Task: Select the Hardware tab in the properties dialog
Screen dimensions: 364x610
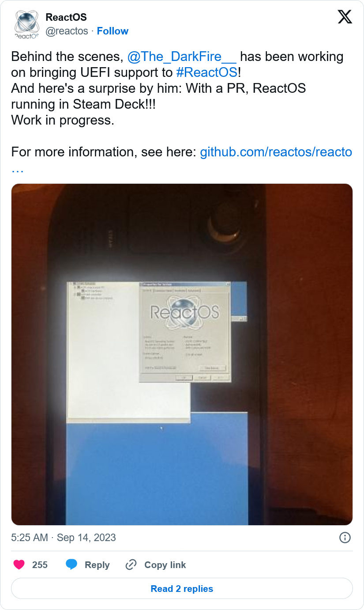Action: coord(180,291)
